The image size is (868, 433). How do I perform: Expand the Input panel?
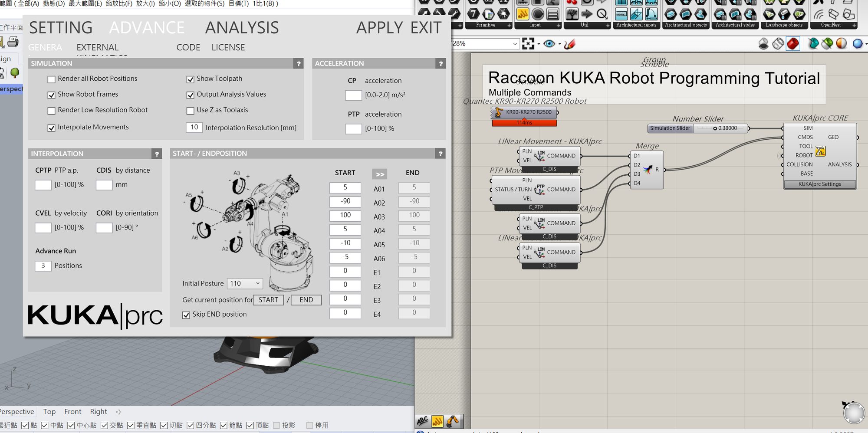click(559, 26)
